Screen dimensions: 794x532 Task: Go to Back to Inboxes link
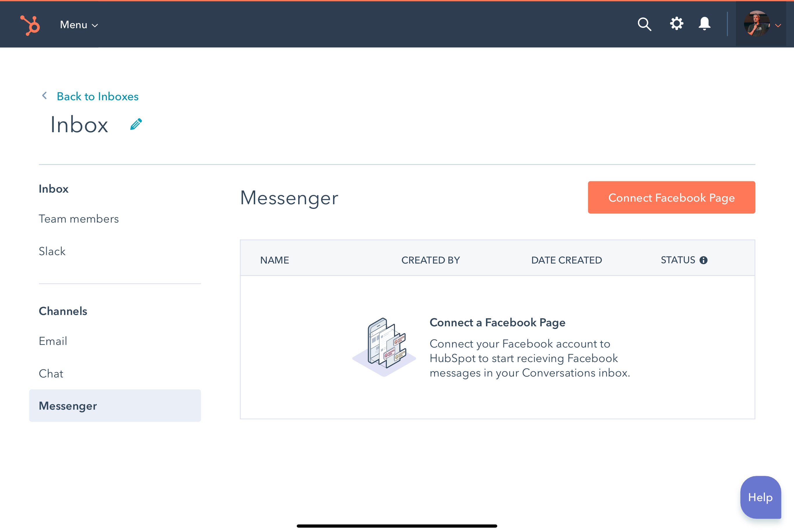[97, 96]
